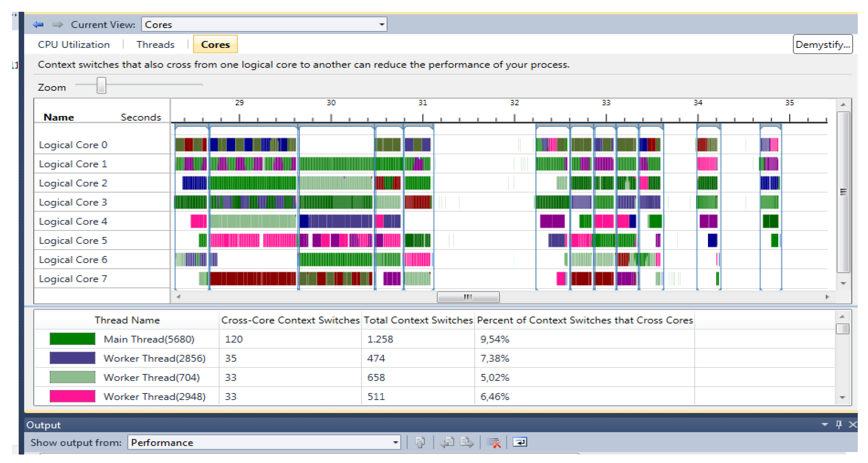Viewport: 868px width, 463px height.
Task: Click Cross-Core Context Switches column header
Action: (x=290, y=320)
